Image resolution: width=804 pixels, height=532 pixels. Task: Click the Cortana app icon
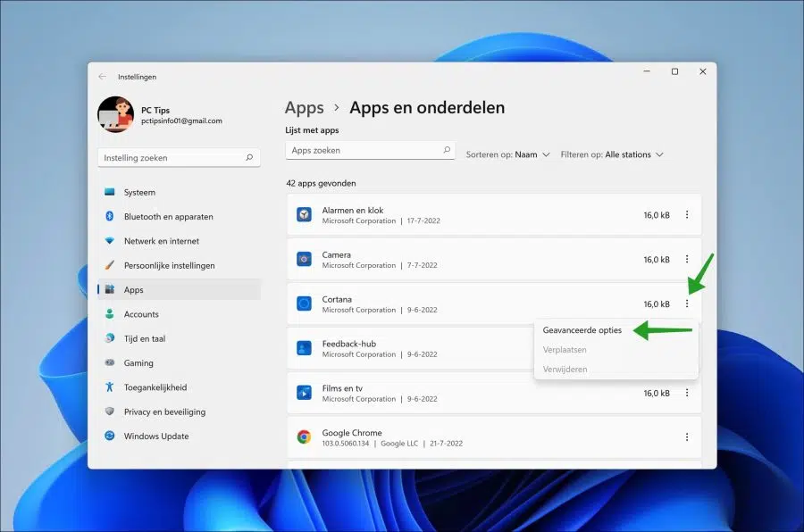(x=304, y=303)
